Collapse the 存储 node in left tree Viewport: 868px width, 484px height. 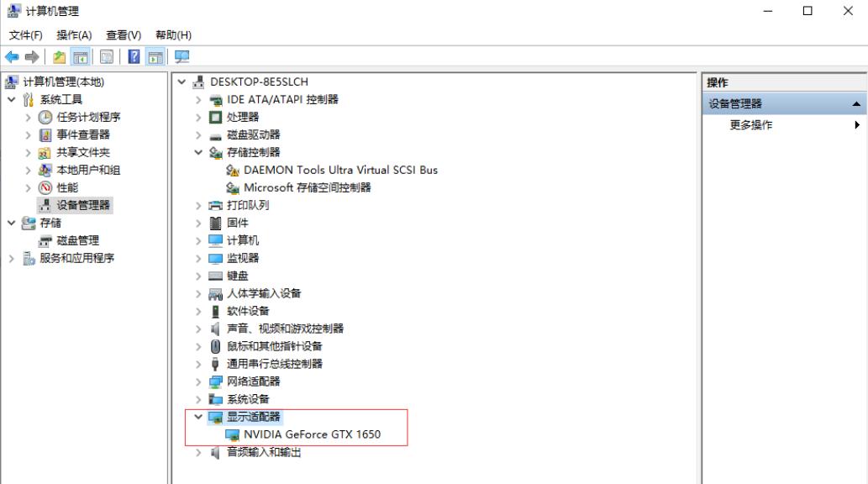(12, 224)
